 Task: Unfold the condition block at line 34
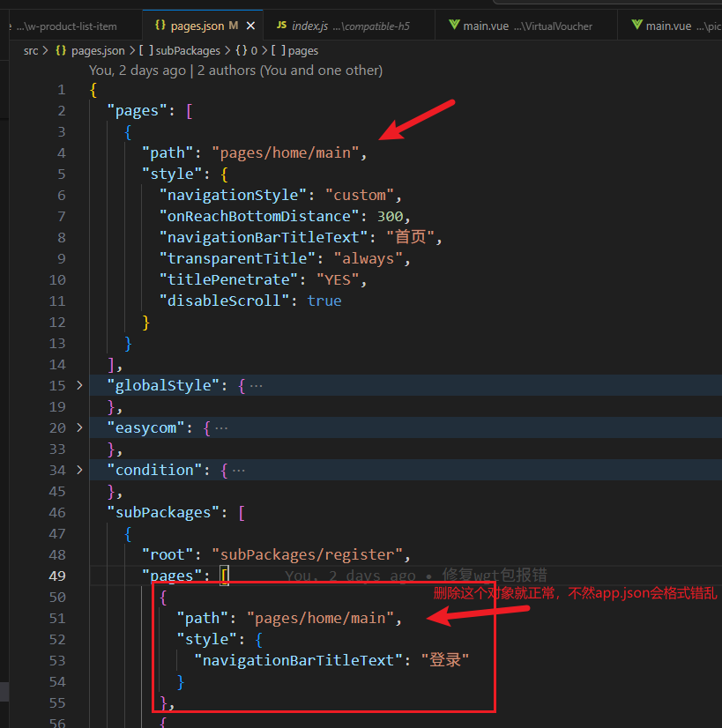pos(79,470)
